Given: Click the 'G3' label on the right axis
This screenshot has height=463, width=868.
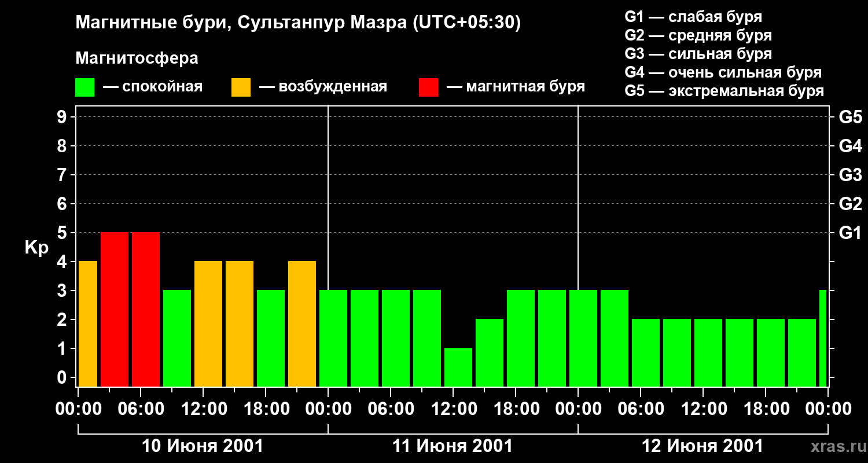Looking at the screenshot, I should click(x=850, y=175).
